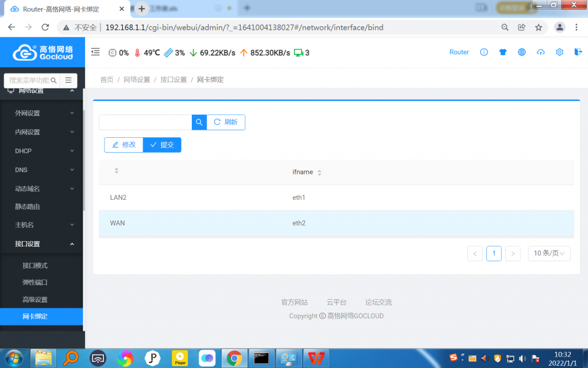Collapse the sidebar with the menu fold icon
The image size is (588, 368).
click(95, 52)
